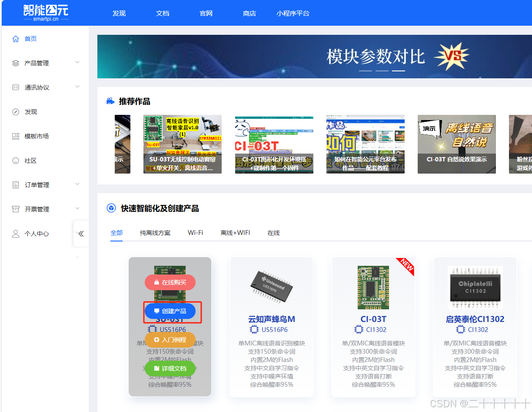This screenshot has width=532, height=412.
Task: Click the 模块参数对比 banner
Action: click(315, 57)
